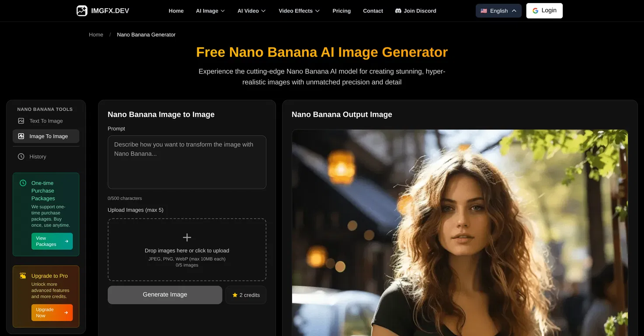Image resolution: width=644 pixels, height=336 pixels.
Task: Open the English language selector
Action: 498,11
